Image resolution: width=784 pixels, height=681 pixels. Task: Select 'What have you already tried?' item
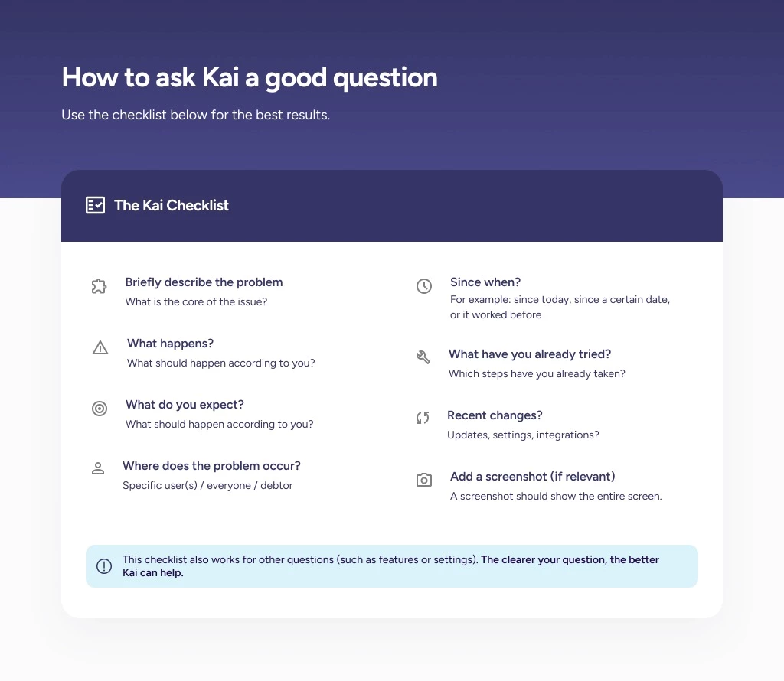[530, 354]
